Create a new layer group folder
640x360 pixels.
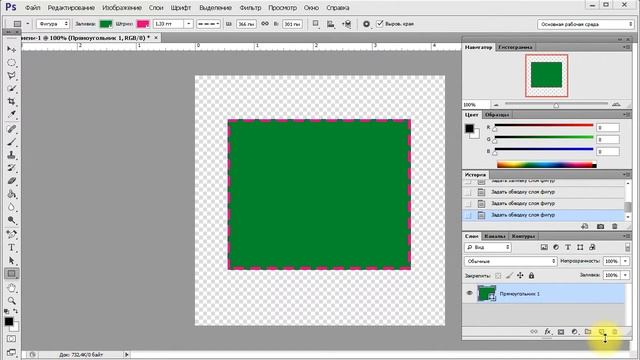pyautogui.click(x=588, y=332)
